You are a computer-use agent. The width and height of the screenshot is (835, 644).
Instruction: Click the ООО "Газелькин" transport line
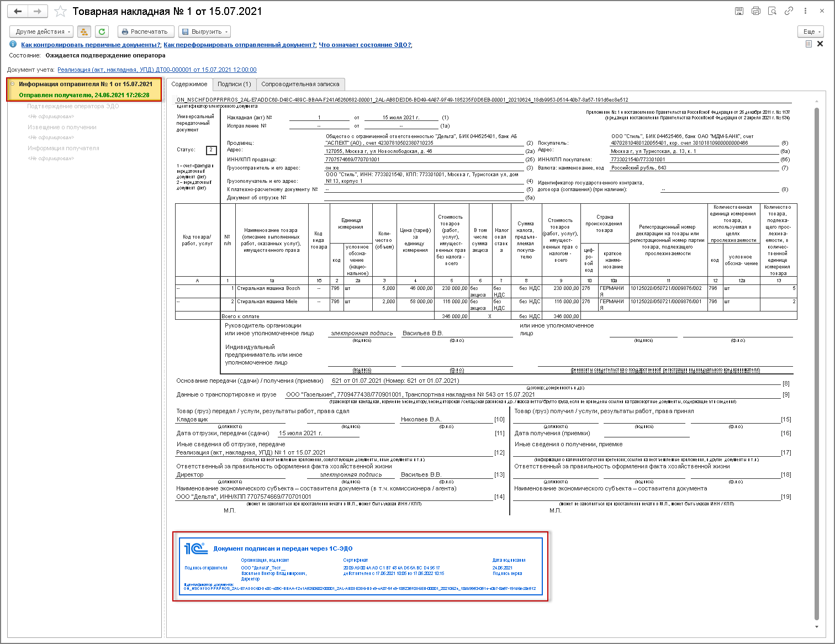coord(410,394)
